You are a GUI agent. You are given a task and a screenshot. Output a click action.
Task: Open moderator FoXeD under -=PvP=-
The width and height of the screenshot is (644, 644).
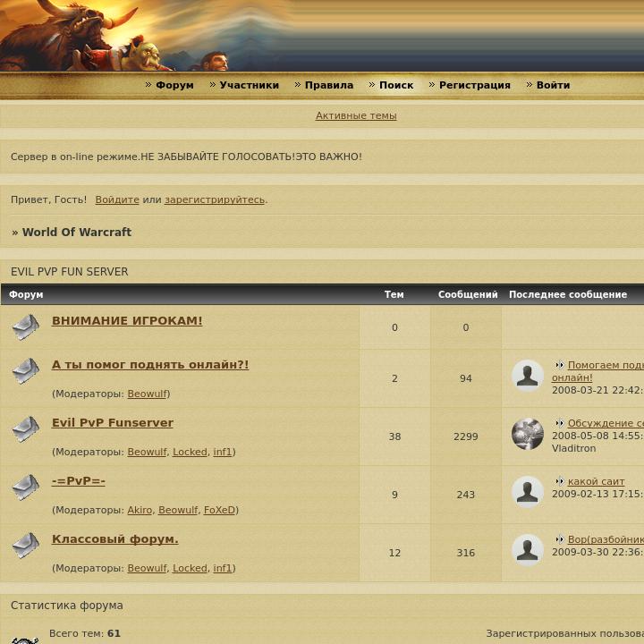point(220,510)
